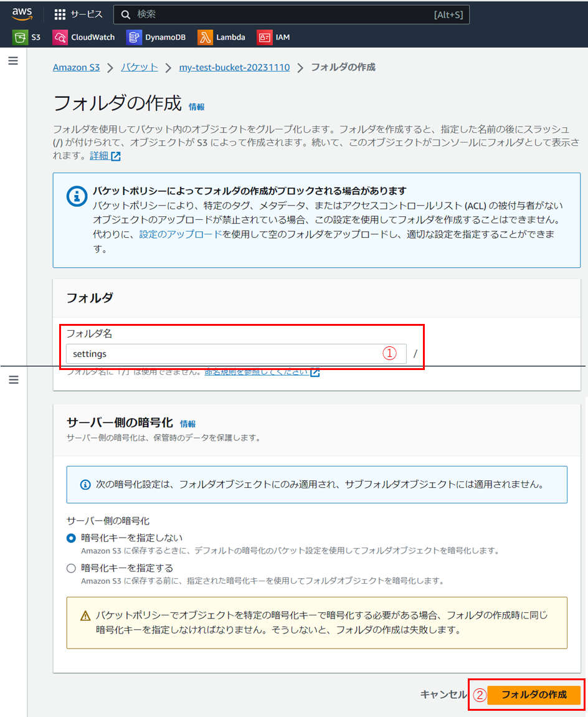Click the info circle icon in policy notice
Viewport: 588px width, 717px height.
coord(77,197)
